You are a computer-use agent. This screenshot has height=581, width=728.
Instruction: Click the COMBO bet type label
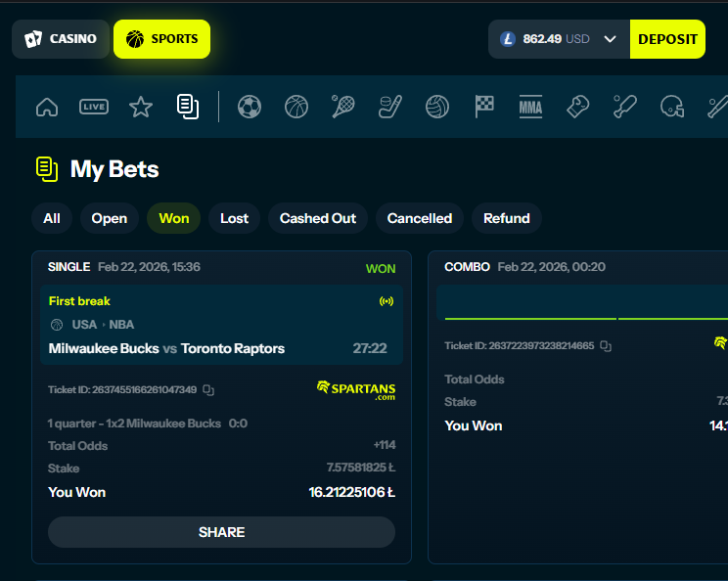(x=467, y=267)
